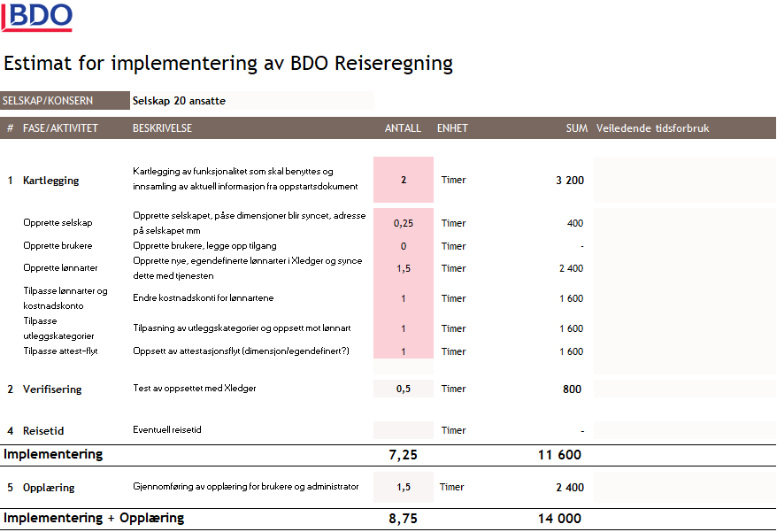777x532 pixels.
Task: Click the Implementering total hours 7,25
Action: click(403, 455)
